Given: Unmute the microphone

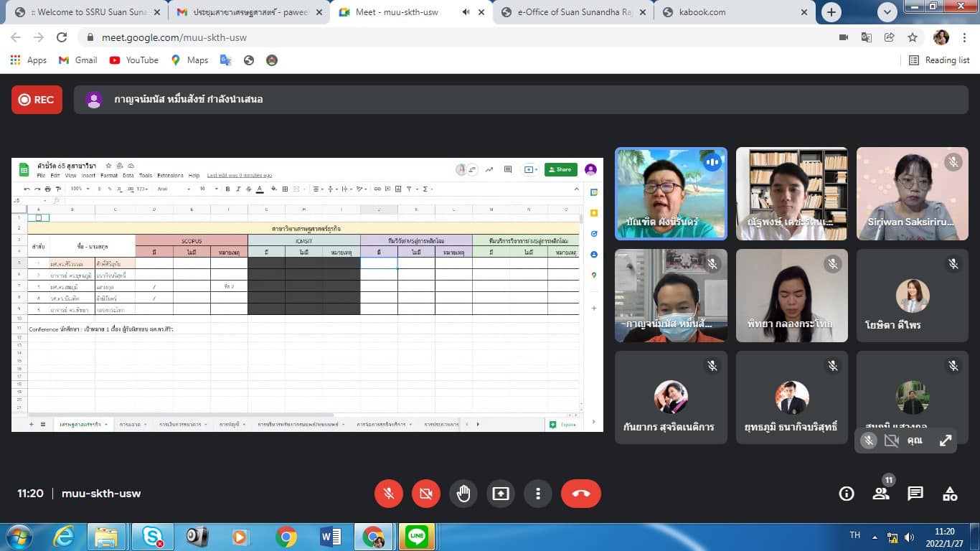Looking at the screenshot, I should click(x=389, y=494).
